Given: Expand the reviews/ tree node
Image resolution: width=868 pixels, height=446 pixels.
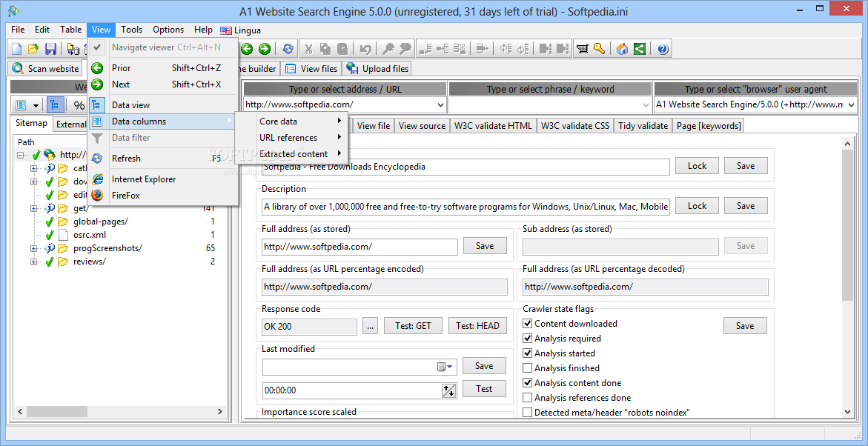Looking at the screenshot, I should pos(34,262).
